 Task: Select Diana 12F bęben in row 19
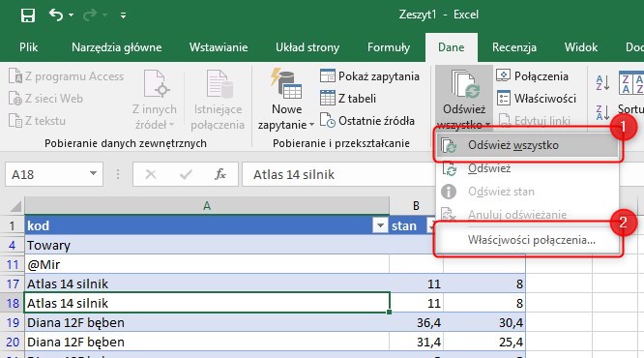point(207,322)
